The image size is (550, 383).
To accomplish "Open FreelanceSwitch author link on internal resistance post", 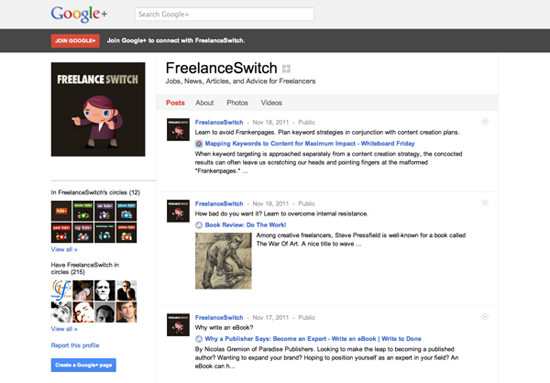I will coord(219,204).
